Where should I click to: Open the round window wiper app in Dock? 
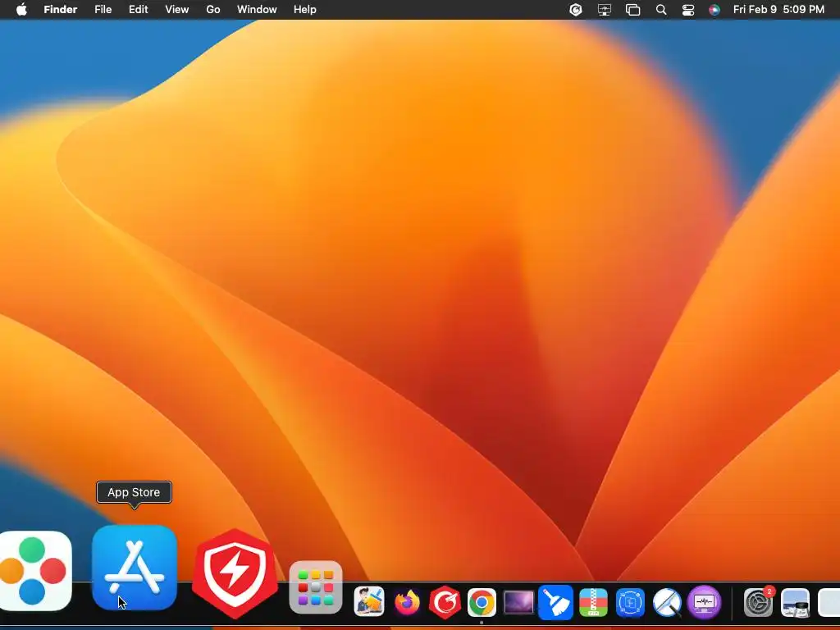pyautogui.click(x=668, y=603)
